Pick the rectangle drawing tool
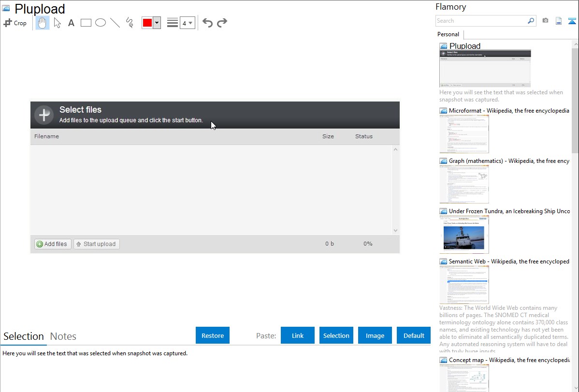This screenshot has width=579, height=392. pos(86,23)
